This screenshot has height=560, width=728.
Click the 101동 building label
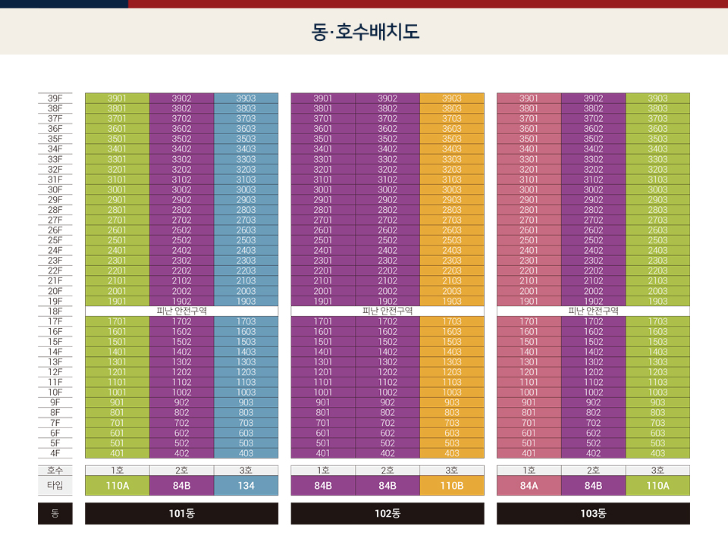click(181, 513)
